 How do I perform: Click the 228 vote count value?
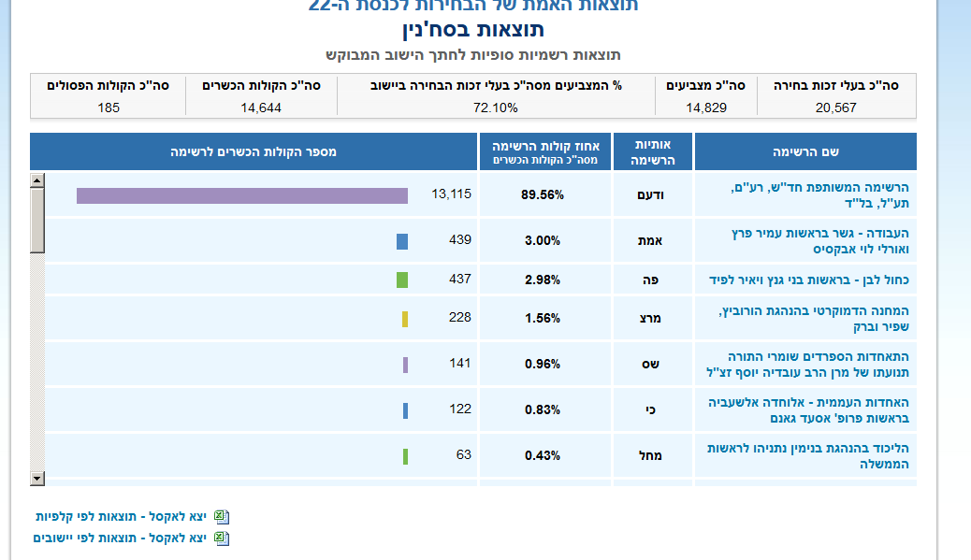click(x=460, y=317)
